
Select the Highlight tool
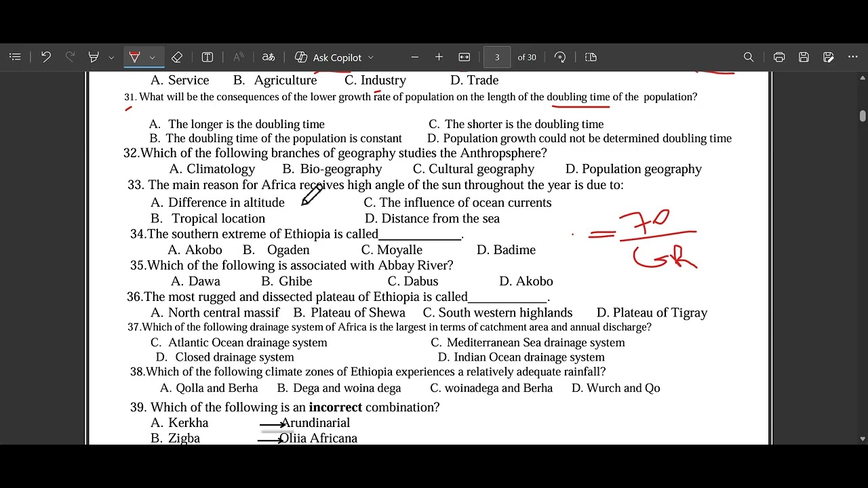[x=94, y=58]
